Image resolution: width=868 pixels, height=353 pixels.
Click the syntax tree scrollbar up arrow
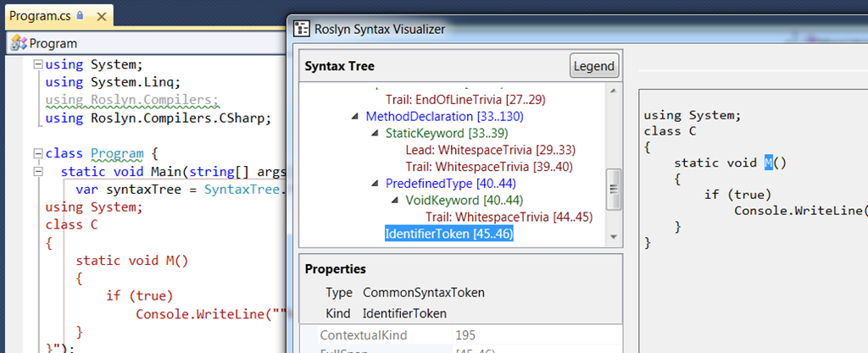[613, 91]
